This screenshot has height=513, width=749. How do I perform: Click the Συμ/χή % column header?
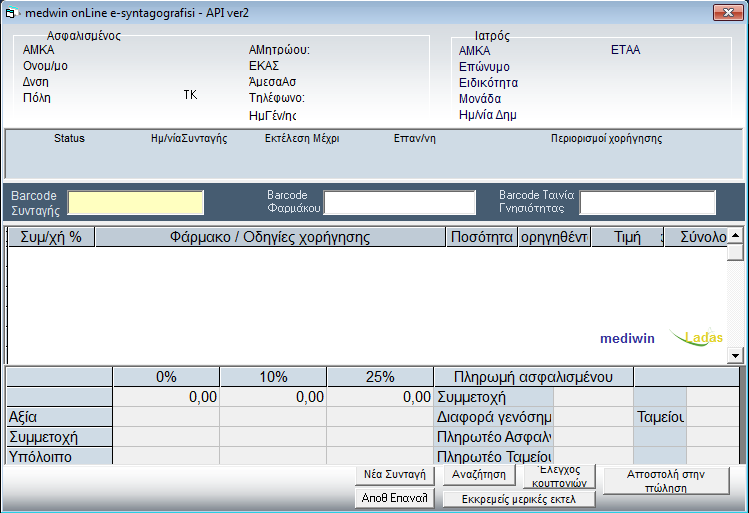[x=51, y=237]
